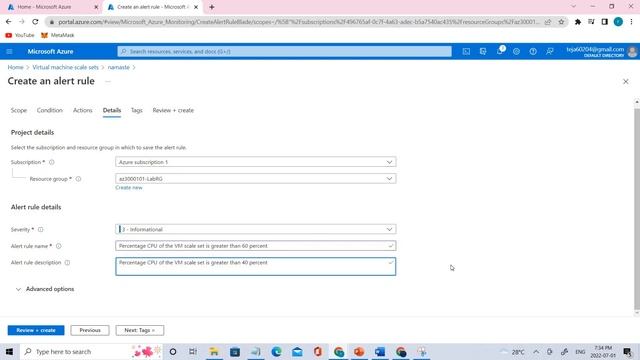
Task: Switch to the Condition tab
Action: click(50, 110)
